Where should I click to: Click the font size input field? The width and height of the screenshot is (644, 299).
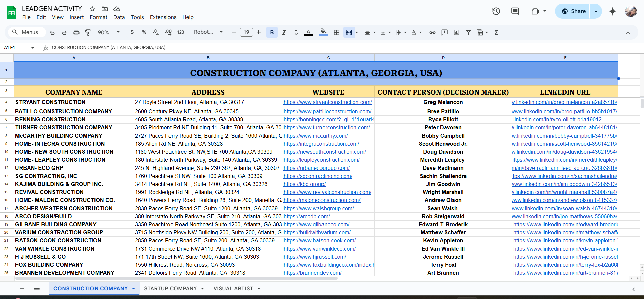247,32
